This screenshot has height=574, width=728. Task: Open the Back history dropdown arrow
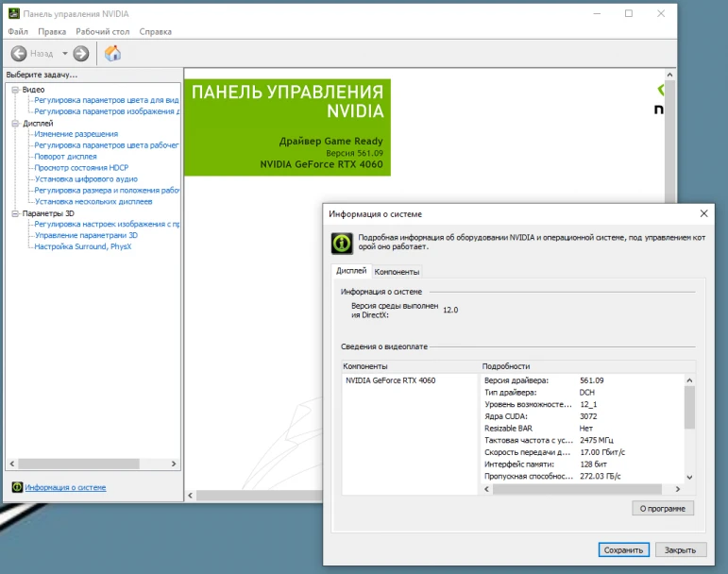click(x=65, y=54)
